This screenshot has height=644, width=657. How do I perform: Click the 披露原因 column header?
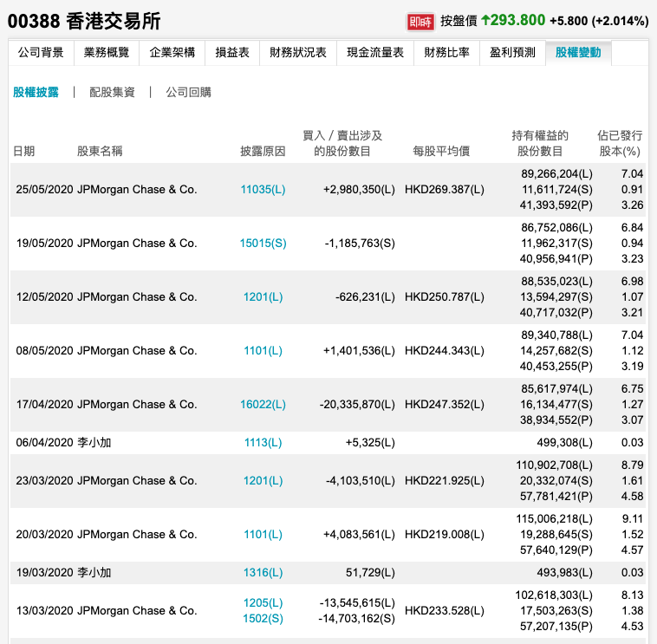263,151
